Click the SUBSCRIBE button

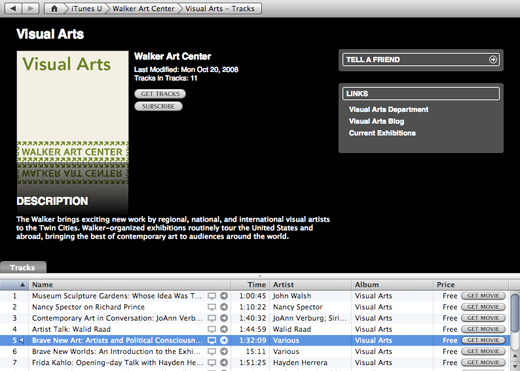tap(158, 106)
